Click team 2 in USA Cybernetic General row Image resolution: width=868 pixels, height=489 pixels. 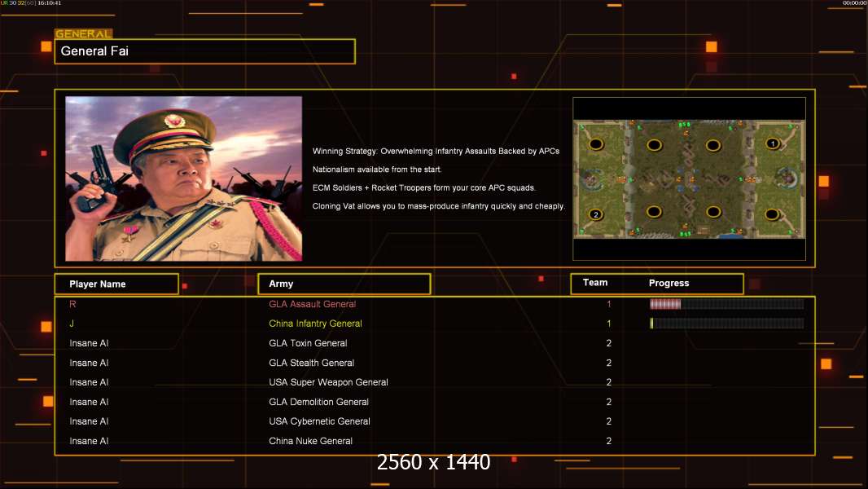click(x=609, y=421)
